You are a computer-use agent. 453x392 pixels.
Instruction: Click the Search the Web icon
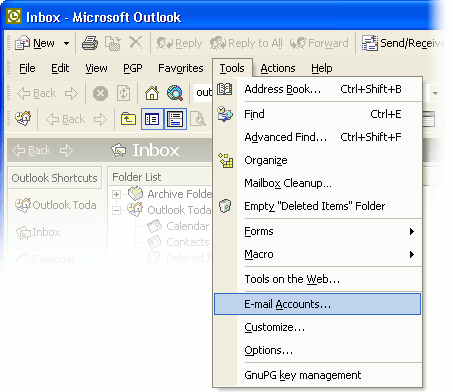(175, 93)
